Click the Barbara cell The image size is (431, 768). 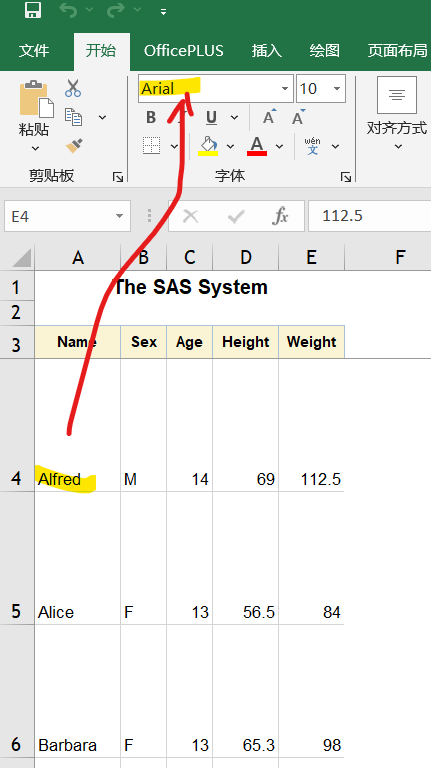(77, 692)
